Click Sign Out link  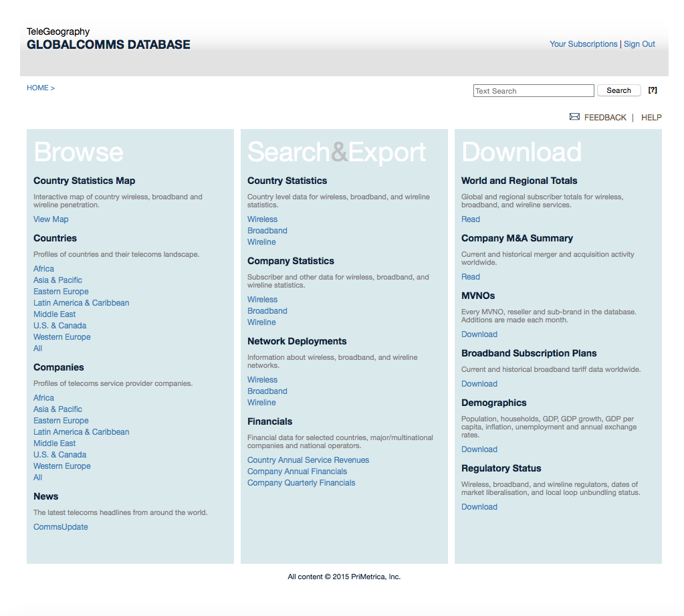[x=639, y=44]
